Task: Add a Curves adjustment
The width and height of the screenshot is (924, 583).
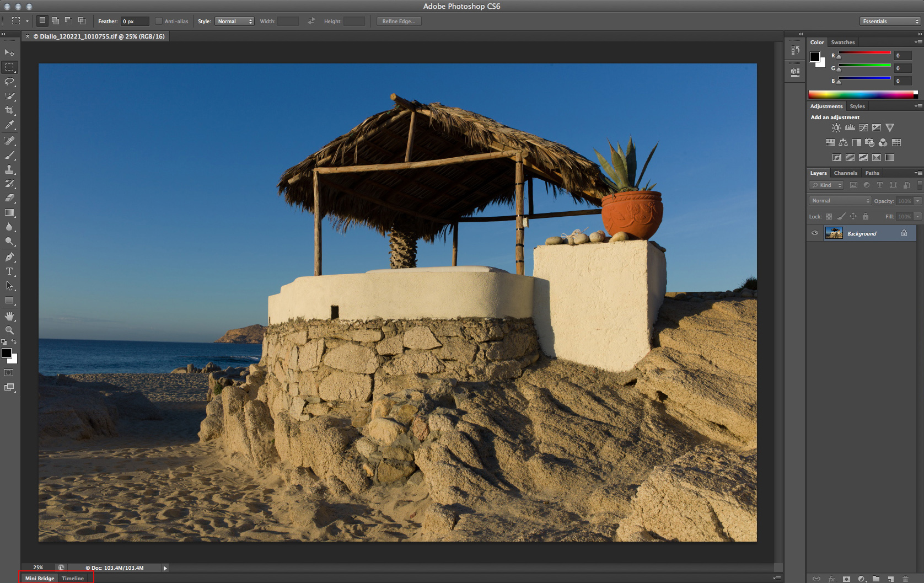Action: click(863, 128)
